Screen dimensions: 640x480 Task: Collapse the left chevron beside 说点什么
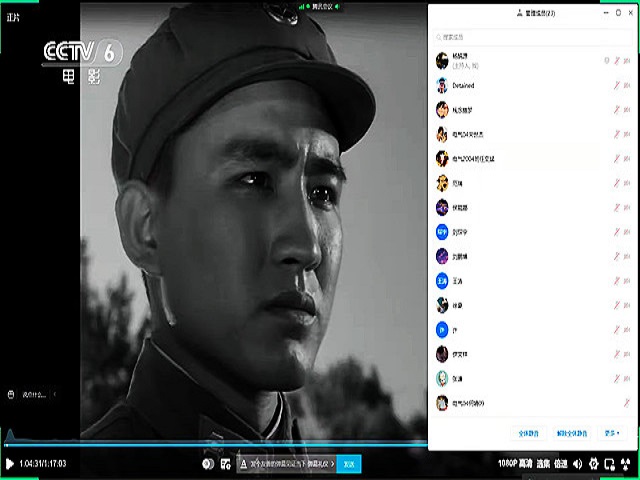point(55,394)
